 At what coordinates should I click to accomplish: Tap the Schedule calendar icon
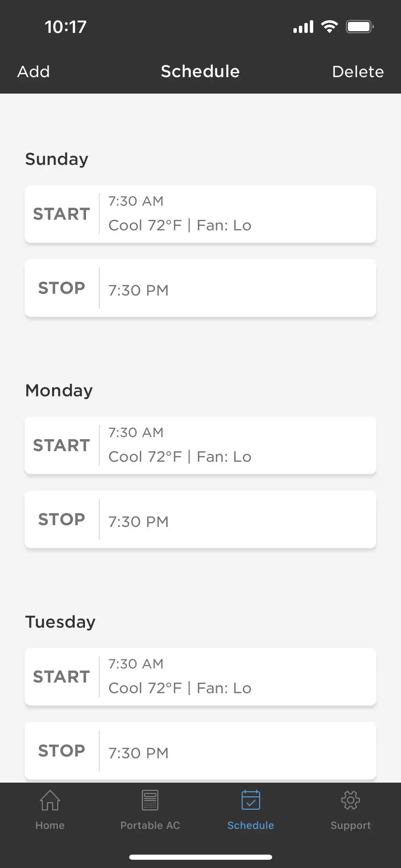(x=251, y=800)
